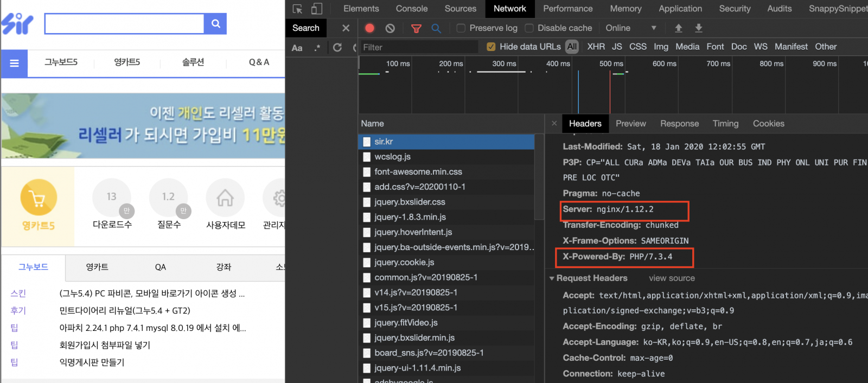Toggle the device toolbar icon
Image resolution: width=868 pixels, height=383 pixels.
[x=317, y=9]
